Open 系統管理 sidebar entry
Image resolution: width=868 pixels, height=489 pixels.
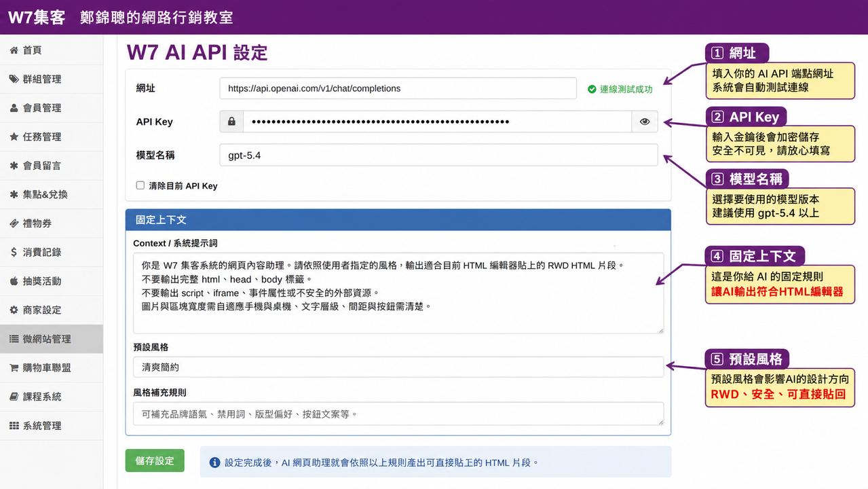click(x=52, y=425)
